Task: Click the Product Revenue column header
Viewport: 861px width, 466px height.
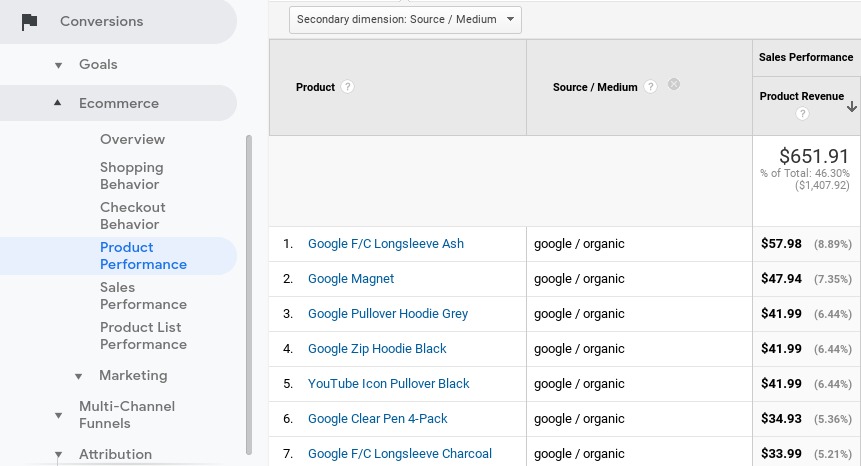Action: coord(802,96)
